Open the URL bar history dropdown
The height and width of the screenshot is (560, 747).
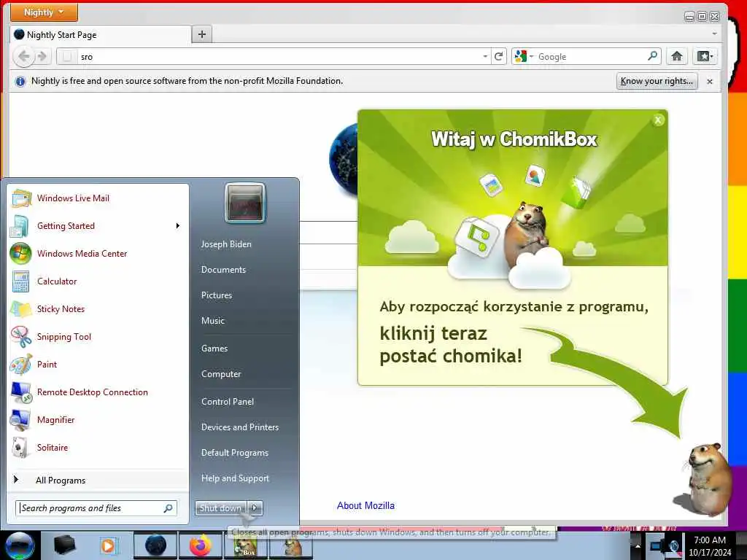coord(485,57)
